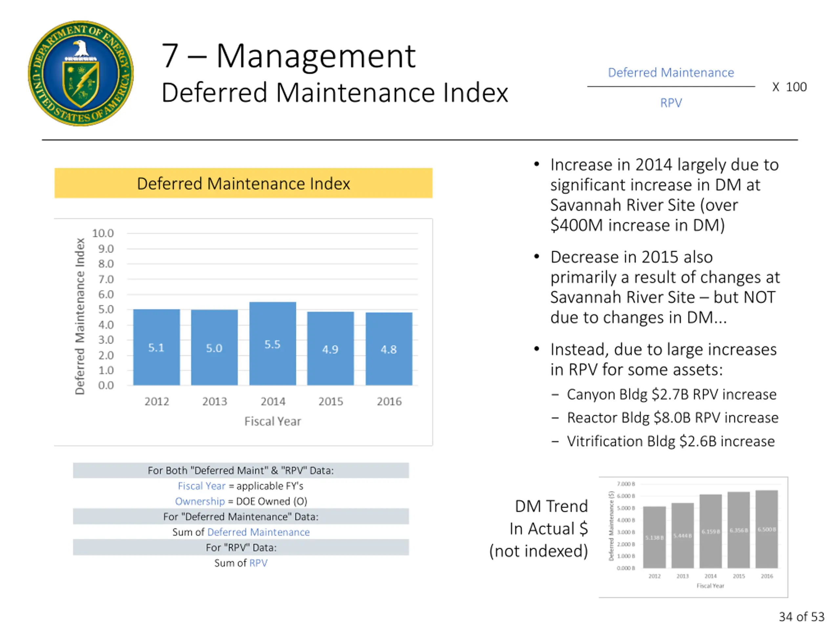Click the Sum of RPV link
This screenshot has height=630, width=840.
point(258,563)
